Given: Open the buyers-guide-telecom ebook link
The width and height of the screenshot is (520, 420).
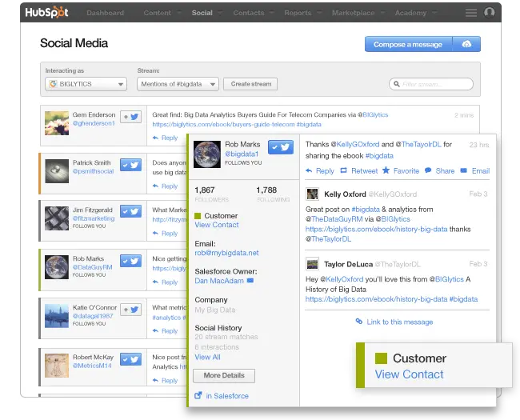Looking at the screenshot, I should point(223,125).
